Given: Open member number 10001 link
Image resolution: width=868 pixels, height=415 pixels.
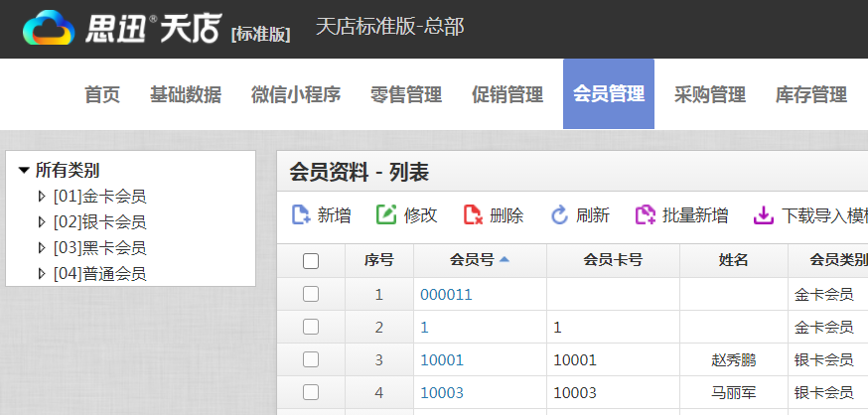Looking at the screenshot, I should (442, 360).
